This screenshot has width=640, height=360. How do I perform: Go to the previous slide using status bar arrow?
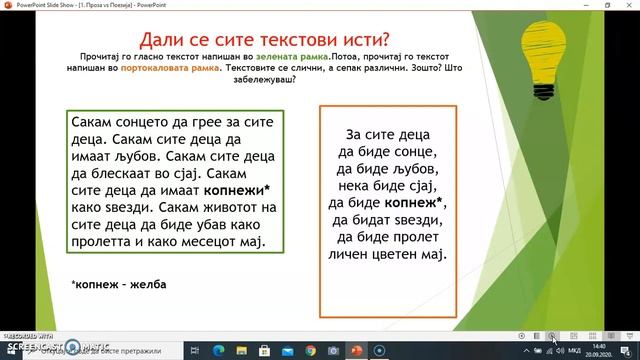click(522, 336)
